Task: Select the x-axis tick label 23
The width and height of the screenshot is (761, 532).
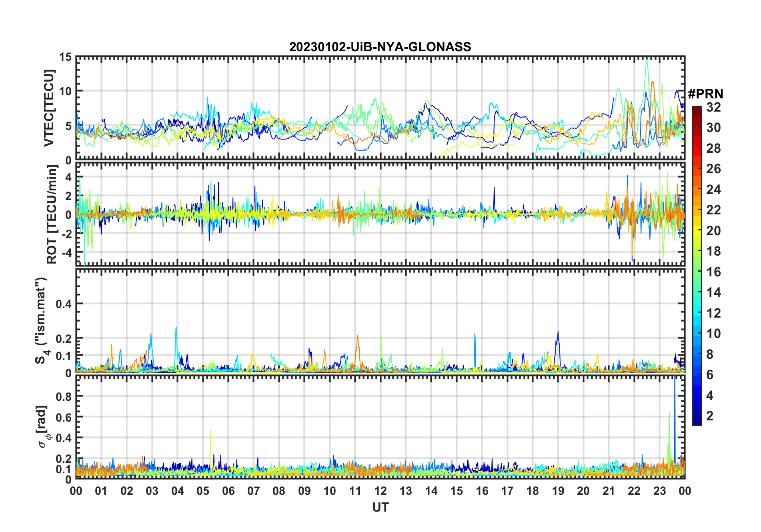Action: (x=659, y=491)
